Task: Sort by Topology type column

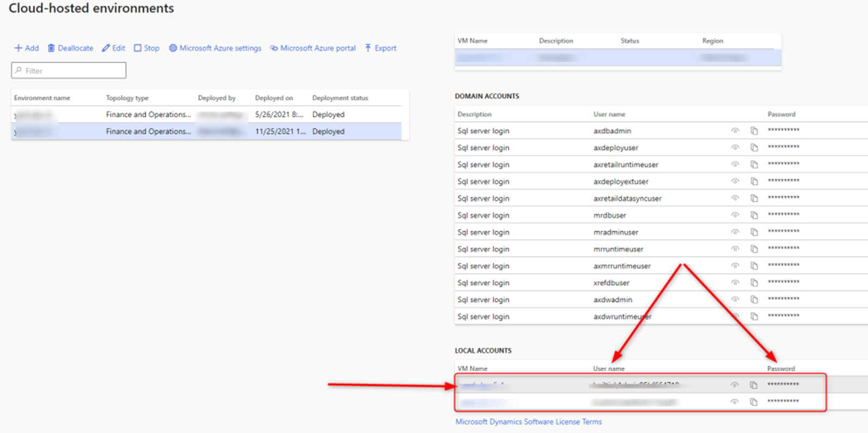Action: 127,98
